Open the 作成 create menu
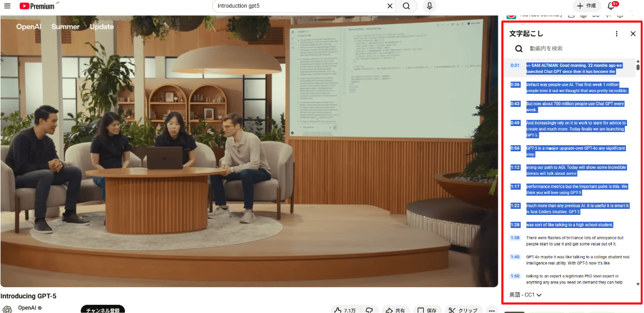The width and height of the screenshot is (644, 313). (586, 6)
